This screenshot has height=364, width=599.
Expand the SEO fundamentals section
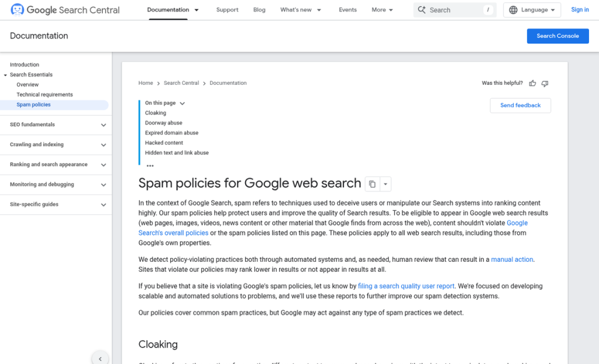[104, 125]
